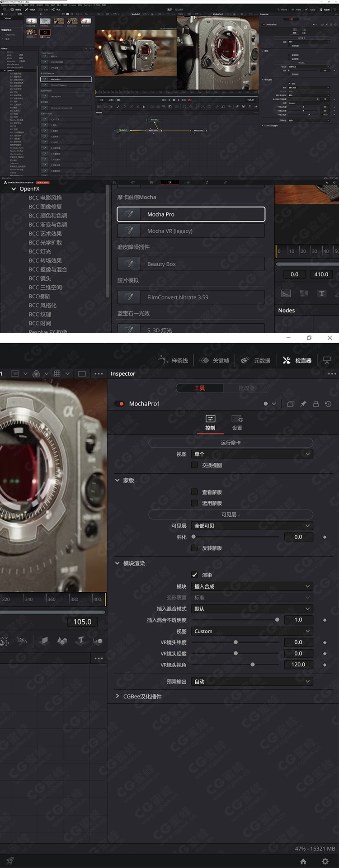Collapse the OpenFX tree category
Viewport: 339px width, 868px height.
14,189
